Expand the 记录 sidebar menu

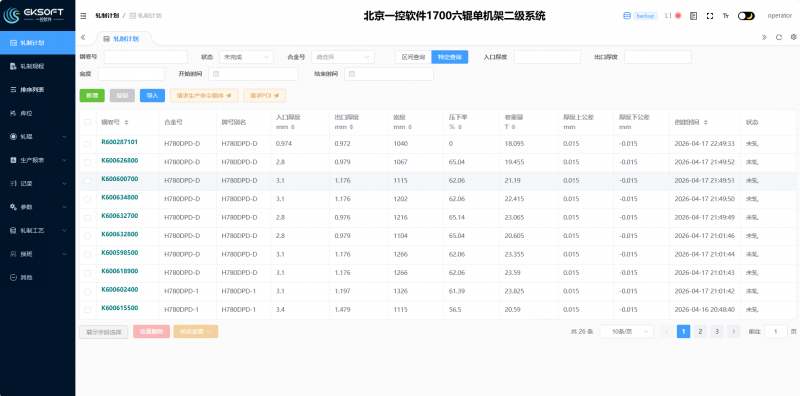(x=38, y=183)
